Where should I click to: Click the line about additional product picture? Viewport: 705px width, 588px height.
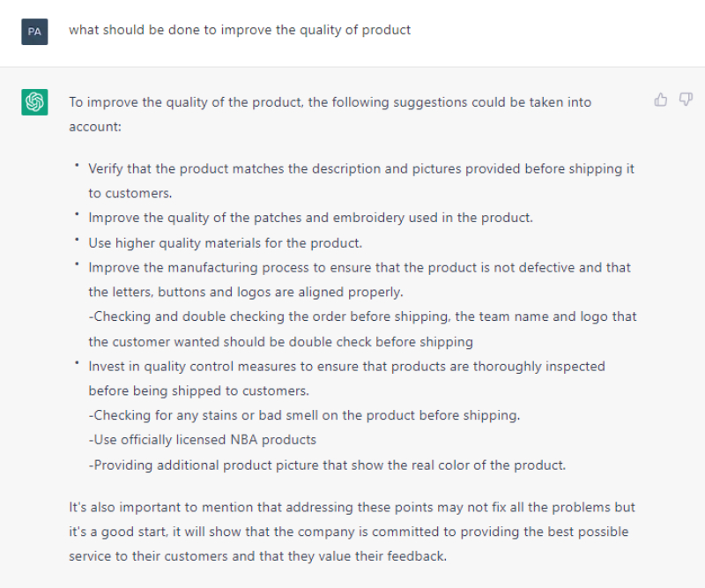pyautogui.click(x=327, y=465)
